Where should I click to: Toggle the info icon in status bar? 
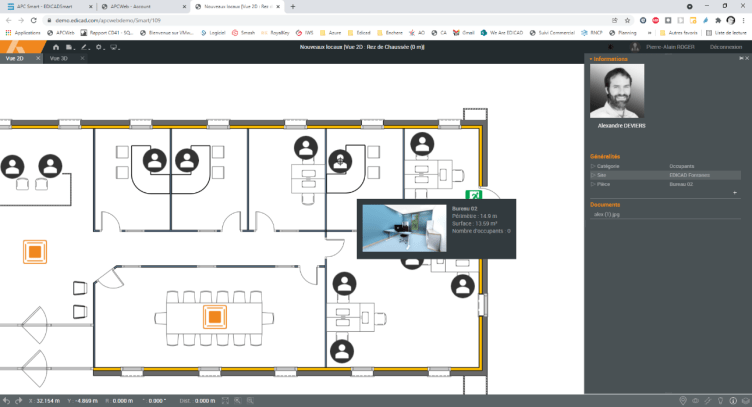733,401
